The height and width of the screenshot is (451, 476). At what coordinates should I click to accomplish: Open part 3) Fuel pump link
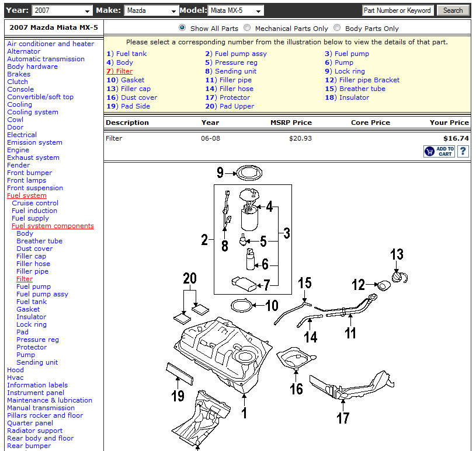point(347,54)
